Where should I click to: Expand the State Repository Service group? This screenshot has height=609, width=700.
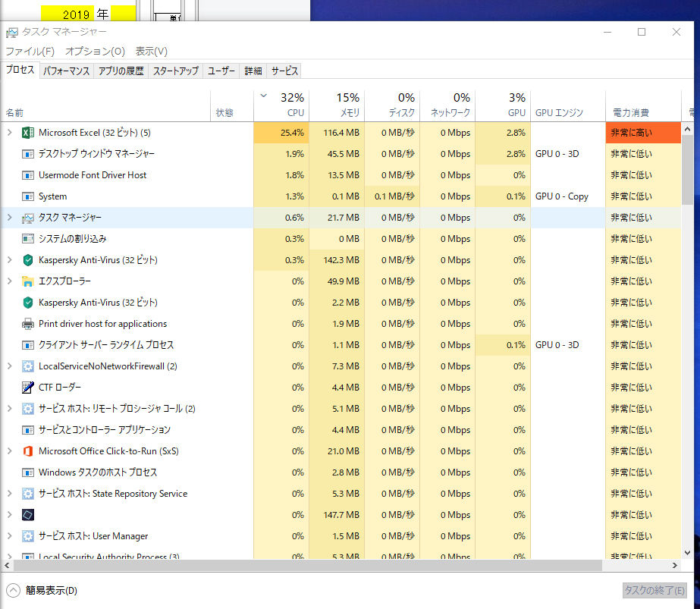pos(9,494)
